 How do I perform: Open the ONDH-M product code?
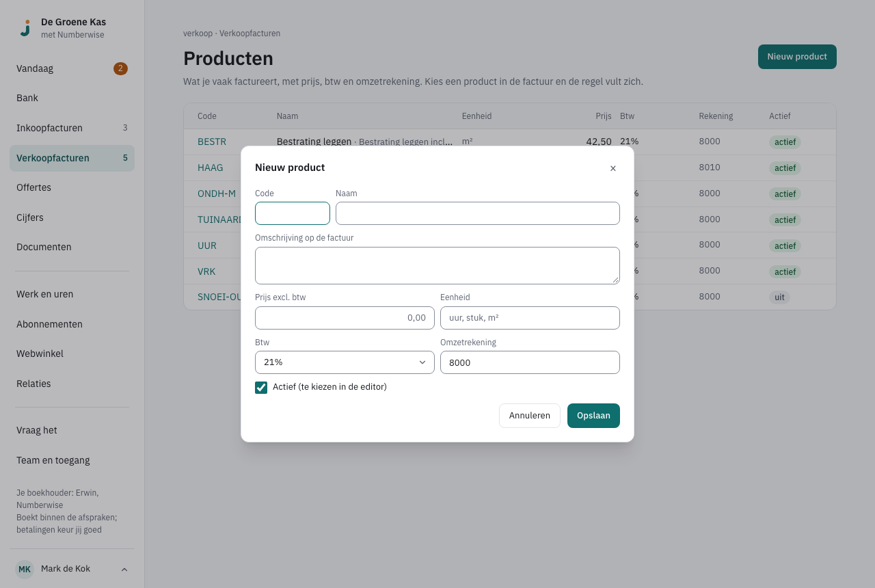pyautogui.click(x=217, y=193)
